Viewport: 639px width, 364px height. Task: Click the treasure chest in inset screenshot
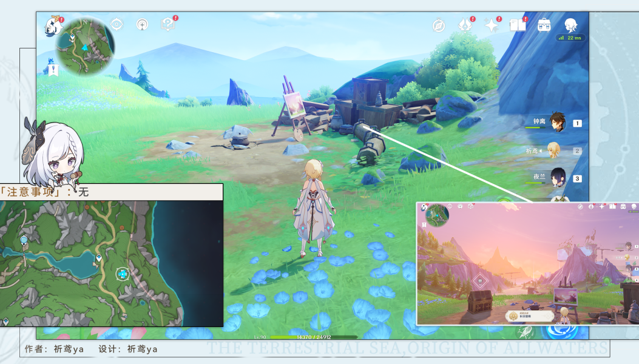(x=479, y=302)
